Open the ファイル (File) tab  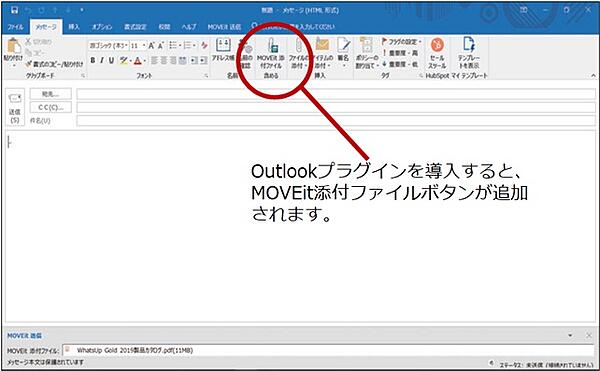(x=15, y=27)
